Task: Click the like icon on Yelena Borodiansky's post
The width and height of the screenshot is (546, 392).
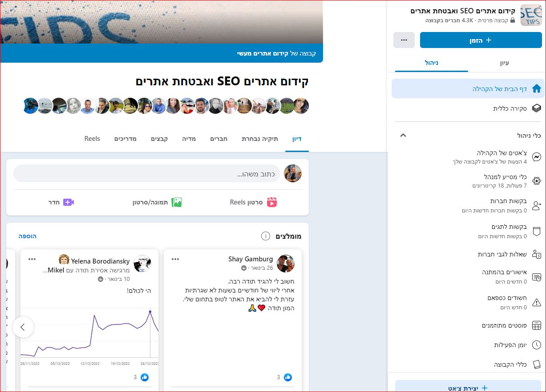Action: 144,377
